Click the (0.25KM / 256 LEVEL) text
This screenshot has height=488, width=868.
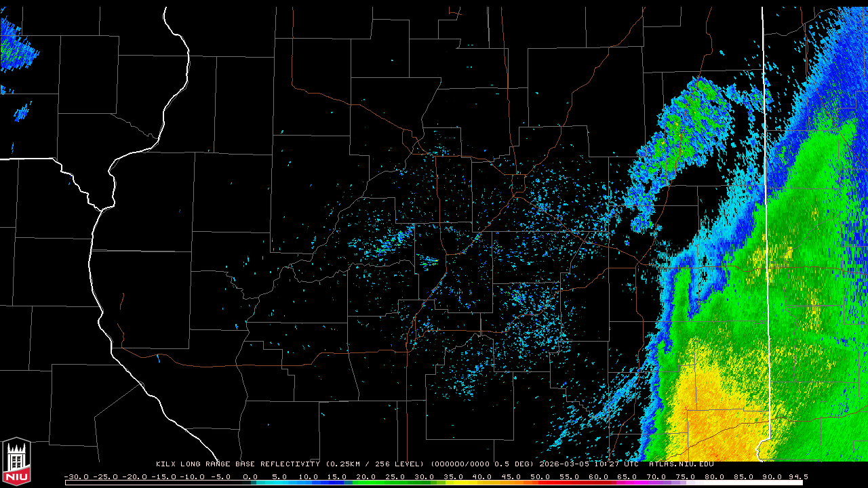pos(375,464)
